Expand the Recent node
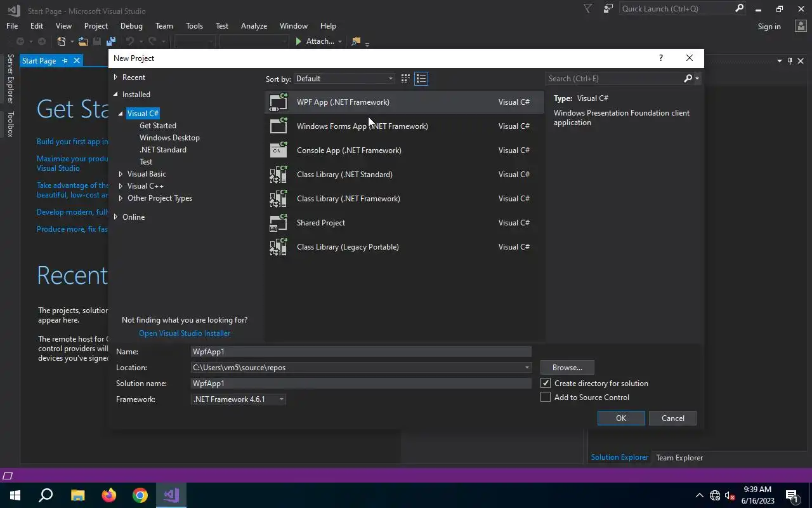Screen dimensions: 812x508 [x=115, y=77]
